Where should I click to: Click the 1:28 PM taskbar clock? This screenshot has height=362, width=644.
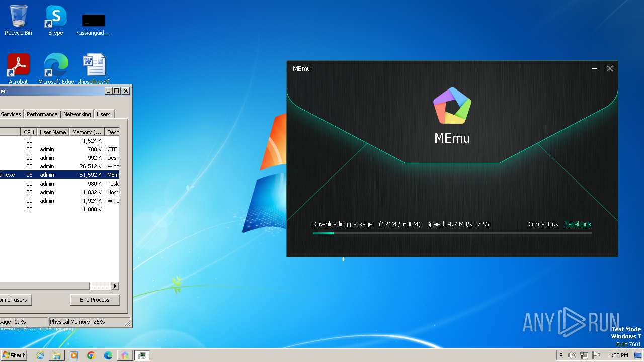point(618,355)
